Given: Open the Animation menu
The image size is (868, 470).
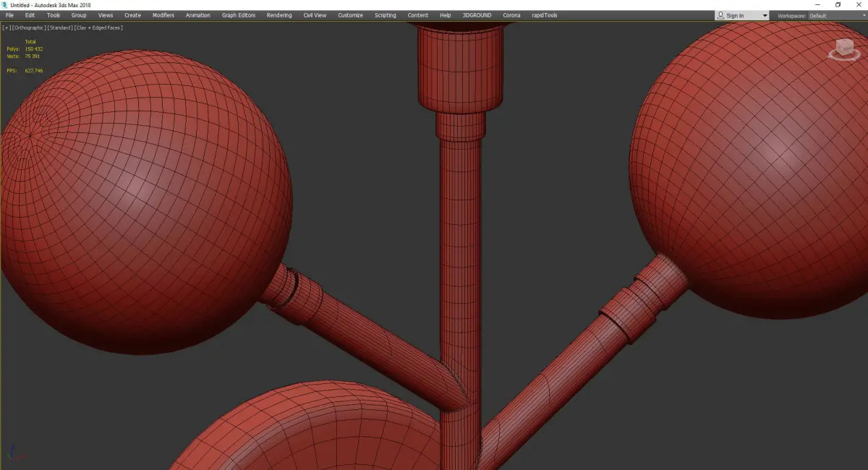Looking at the screenshot, I should click(198, 15).
